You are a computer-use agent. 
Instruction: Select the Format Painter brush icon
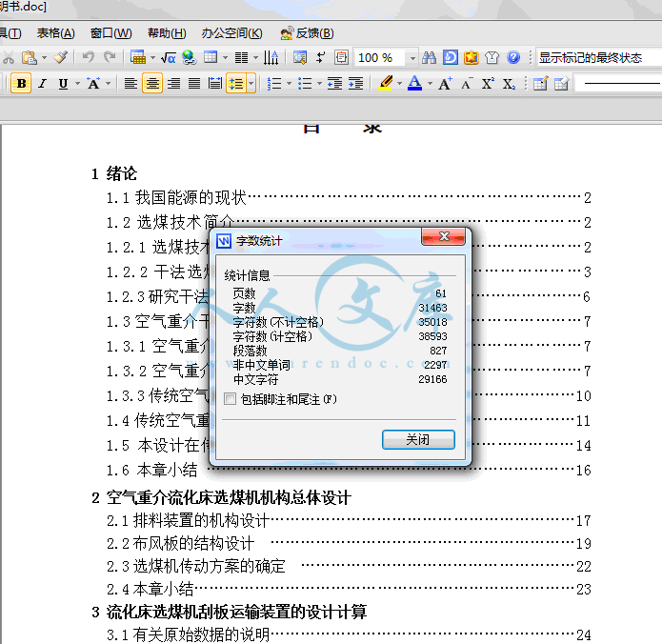(60, 57)
